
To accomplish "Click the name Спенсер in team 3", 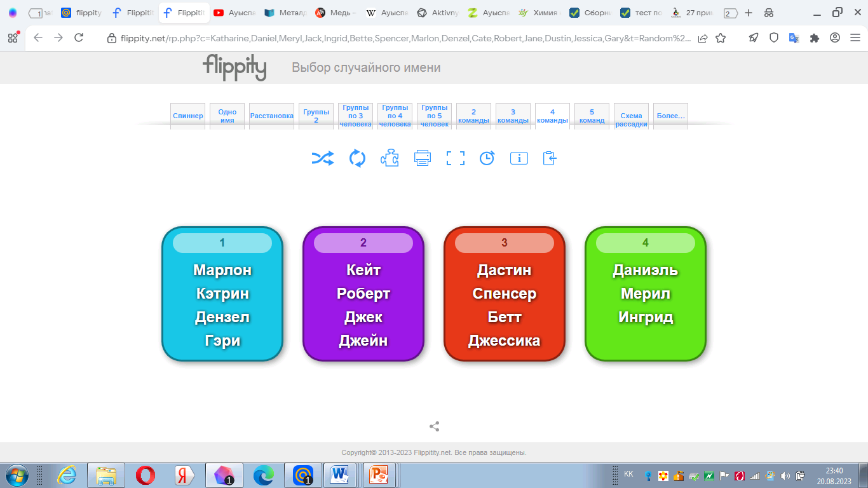I will pyautogui.click(x=505, y=294).
